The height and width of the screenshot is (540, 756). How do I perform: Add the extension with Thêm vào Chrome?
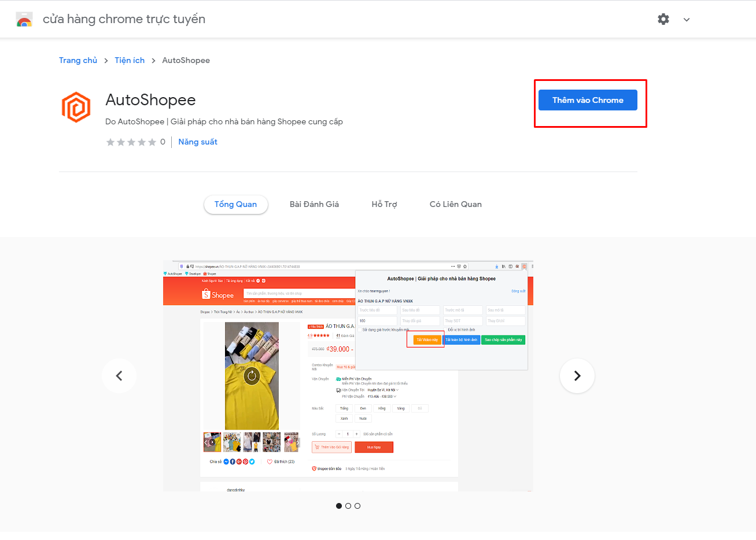(x=588, y=100)
